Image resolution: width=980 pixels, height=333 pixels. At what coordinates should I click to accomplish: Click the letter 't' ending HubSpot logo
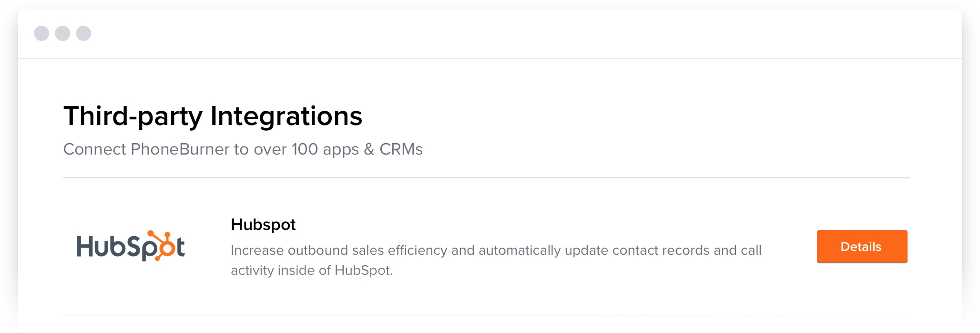coord(181,247)
